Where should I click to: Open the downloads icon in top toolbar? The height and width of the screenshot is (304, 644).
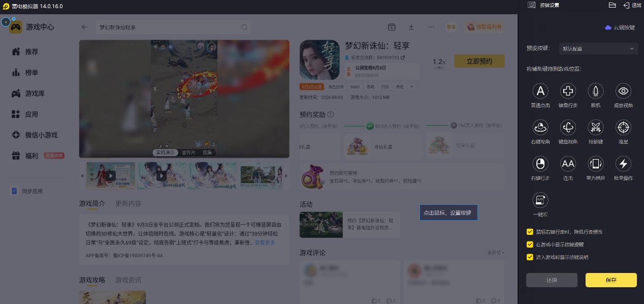point(411,27)
